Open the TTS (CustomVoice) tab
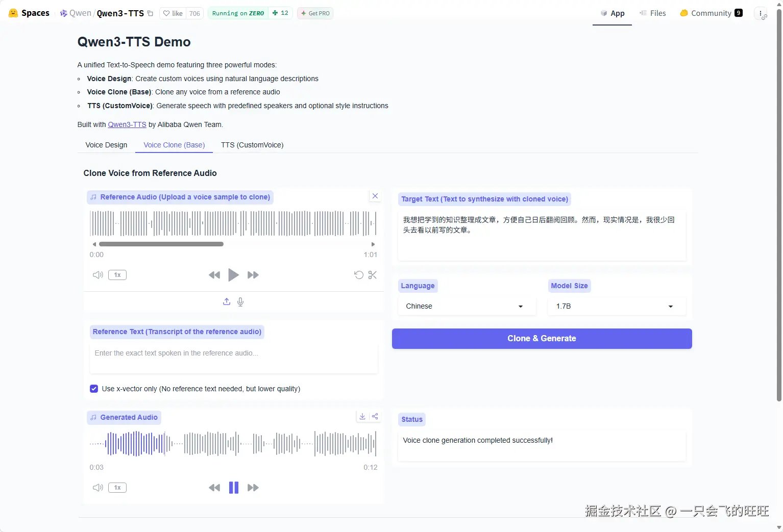 coord(252,145)
